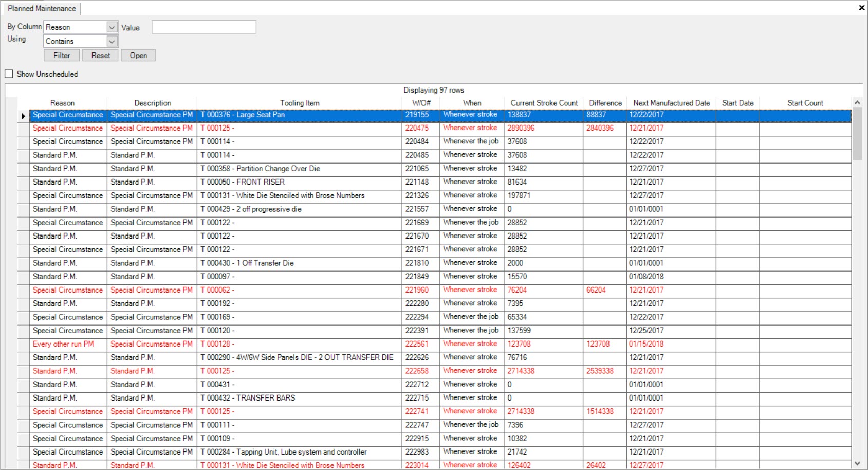Viewport: 868px width, 470px height.
Task: Click the Value filter input field
Action: 204,27
